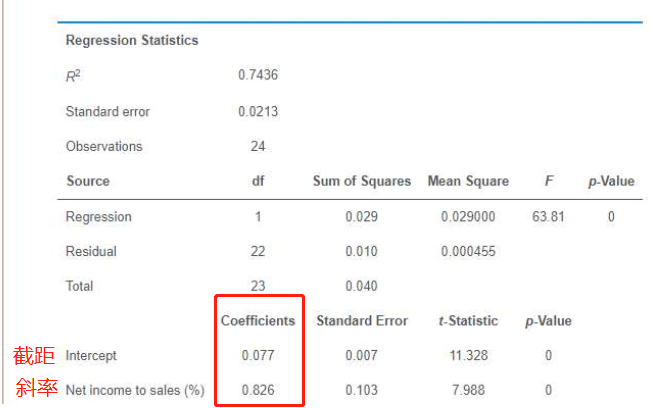The height and width of the screenshot is (408, 672).
Task: Select the Net income to sales label
Action: [134, 390]
